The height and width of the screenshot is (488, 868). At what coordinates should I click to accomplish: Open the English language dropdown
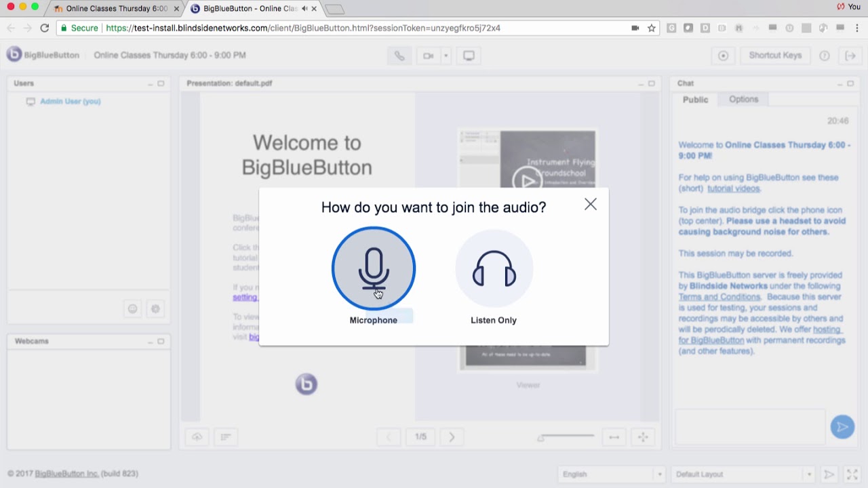[x=611, y=474]
